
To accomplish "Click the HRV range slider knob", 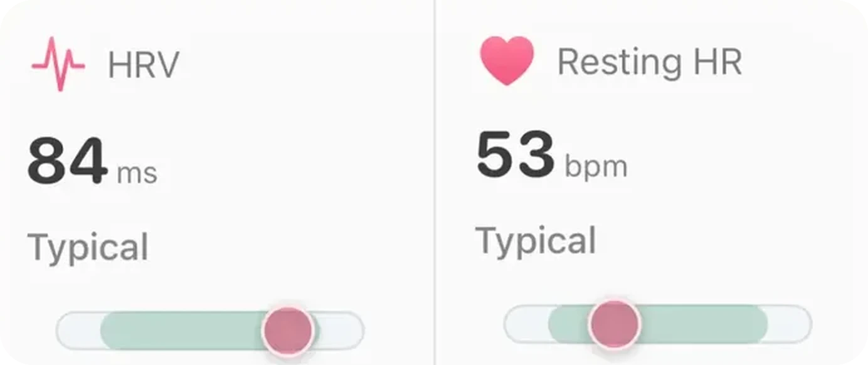I will pyautogui.click(x=287, y=331).
